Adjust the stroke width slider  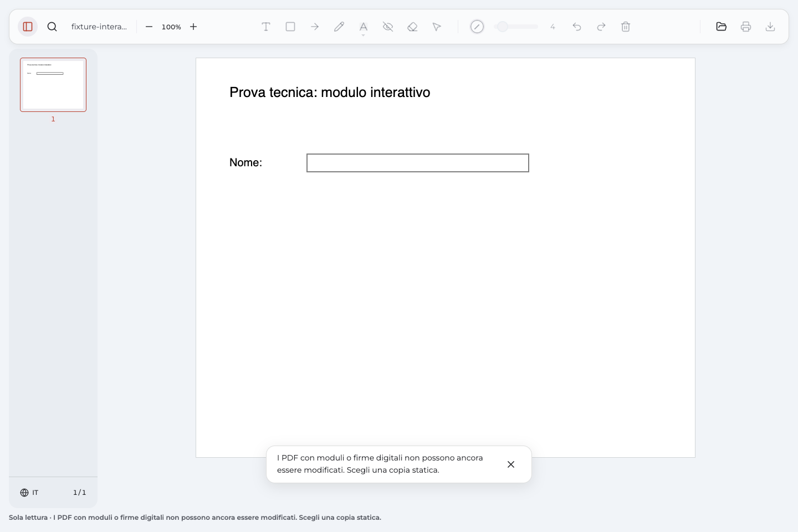516,27
